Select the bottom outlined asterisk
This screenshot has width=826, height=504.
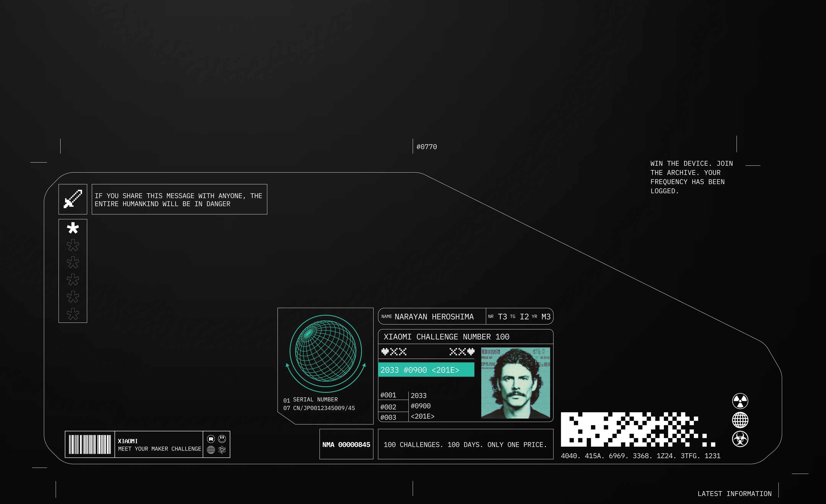point(73,314)
